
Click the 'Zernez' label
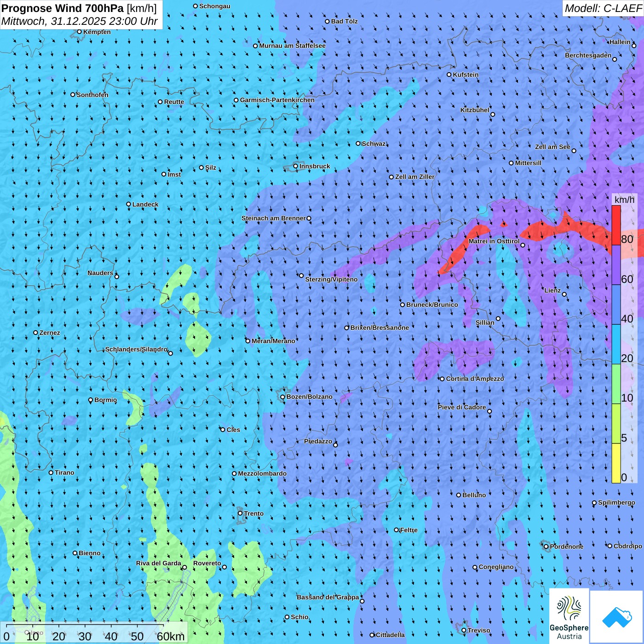(50, 333)
